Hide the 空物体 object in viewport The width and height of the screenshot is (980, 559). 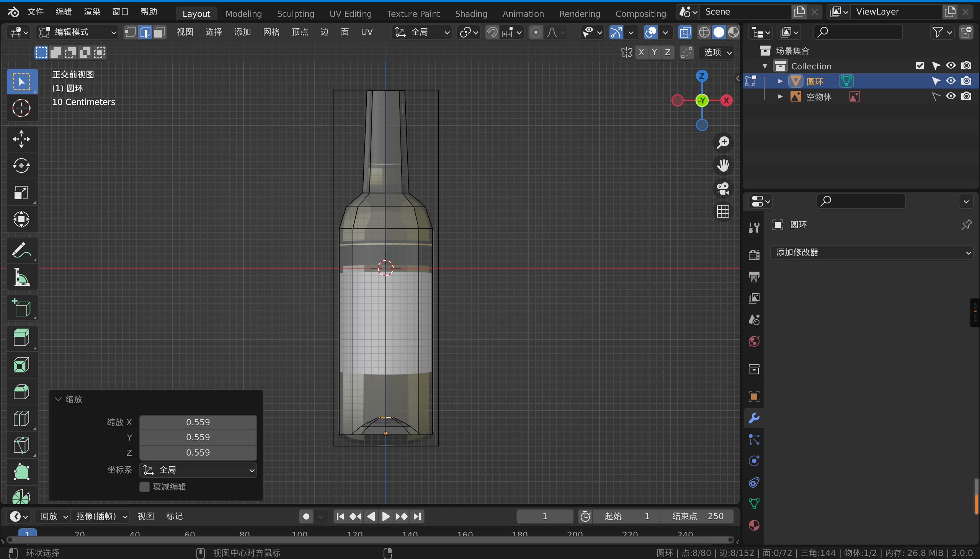(951, 96)
